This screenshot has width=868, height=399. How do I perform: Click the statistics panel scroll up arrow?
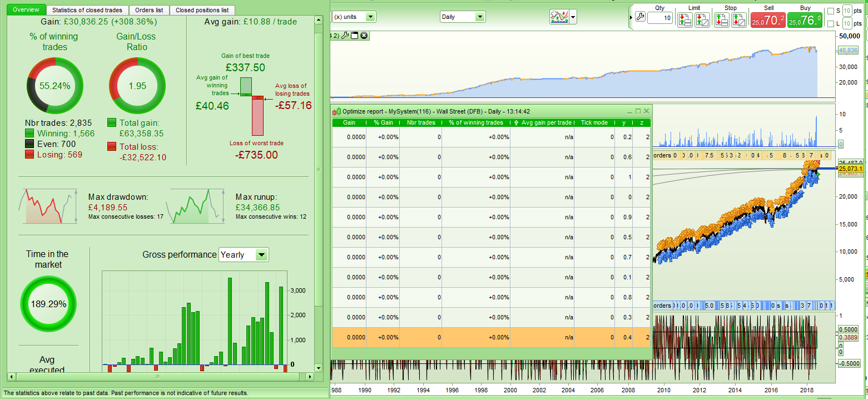tap(319, 20)
